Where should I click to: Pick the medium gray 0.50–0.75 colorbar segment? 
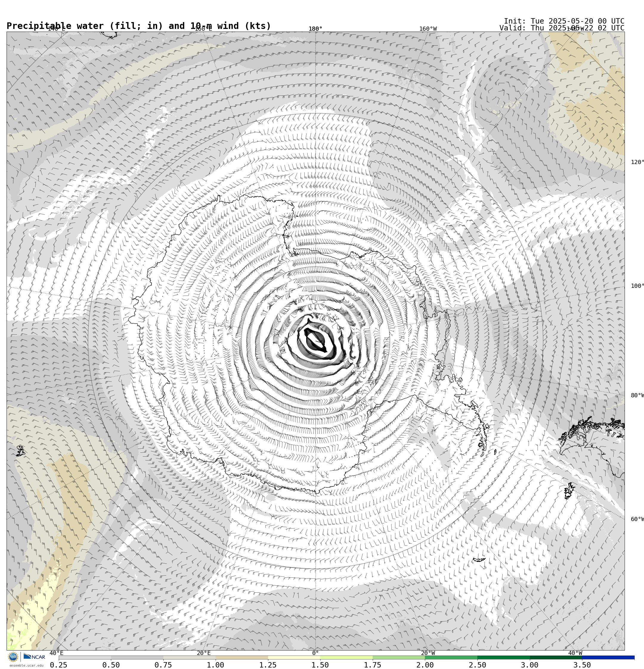tap(137, 657)
